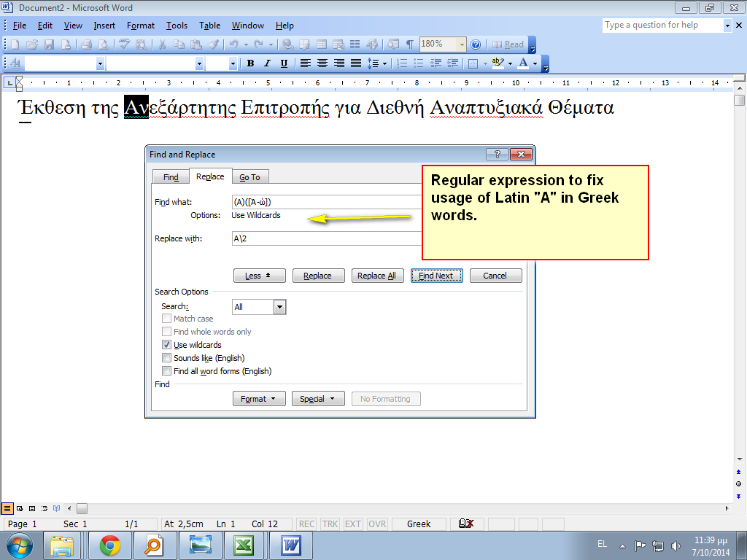
Task: Apply numbered list formatting
Action: click(402, 63)
